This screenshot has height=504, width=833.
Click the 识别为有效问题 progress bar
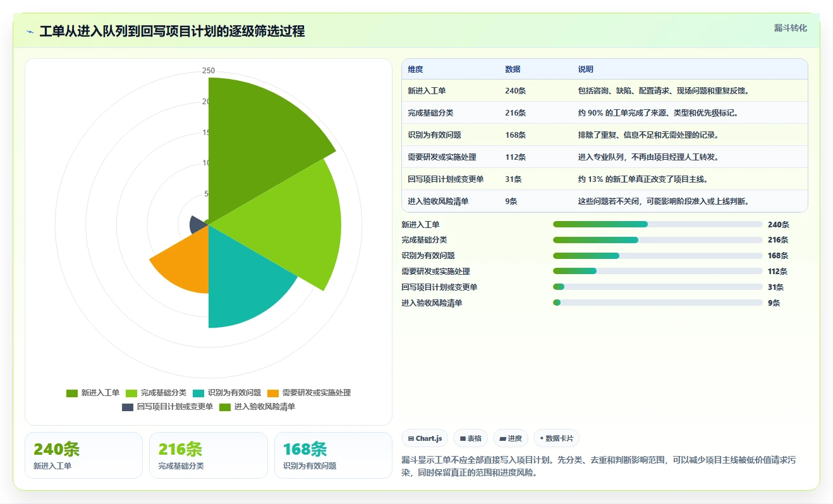658,256
